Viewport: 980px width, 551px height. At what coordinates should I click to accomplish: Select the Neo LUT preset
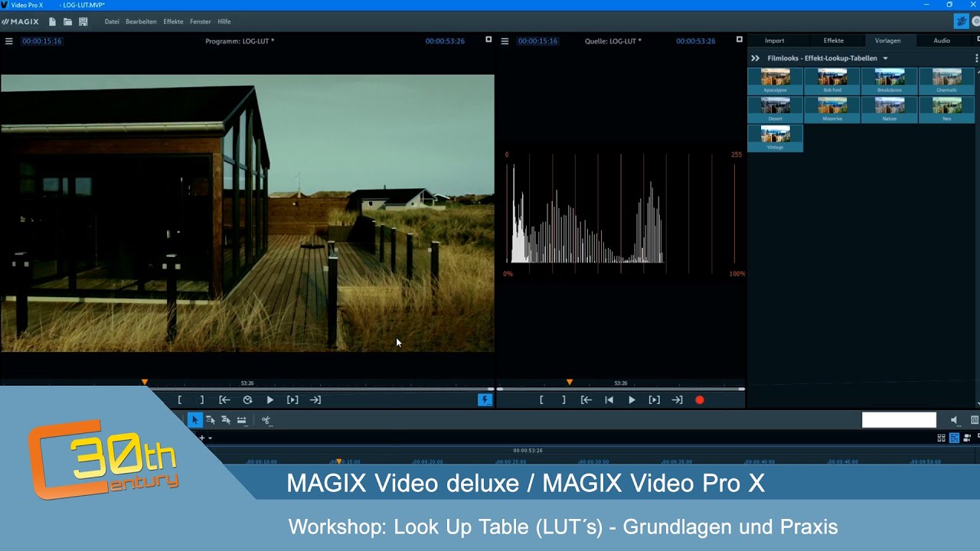[947, 109]
